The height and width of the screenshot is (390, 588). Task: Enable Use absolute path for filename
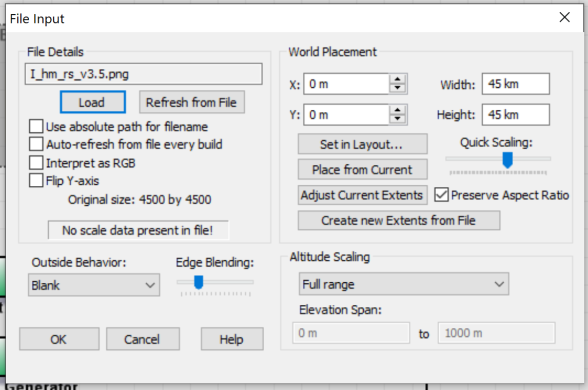36,127
